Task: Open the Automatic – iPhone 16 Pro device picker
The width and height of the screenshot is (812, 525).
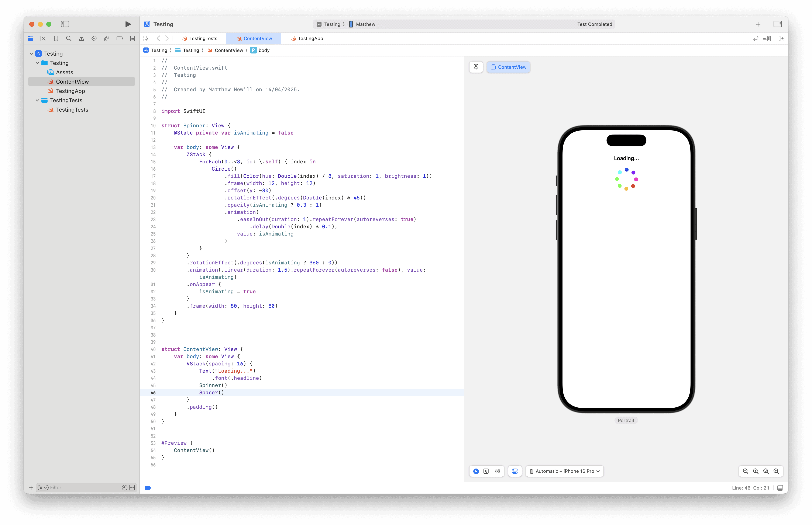Action: pos(564,471)
